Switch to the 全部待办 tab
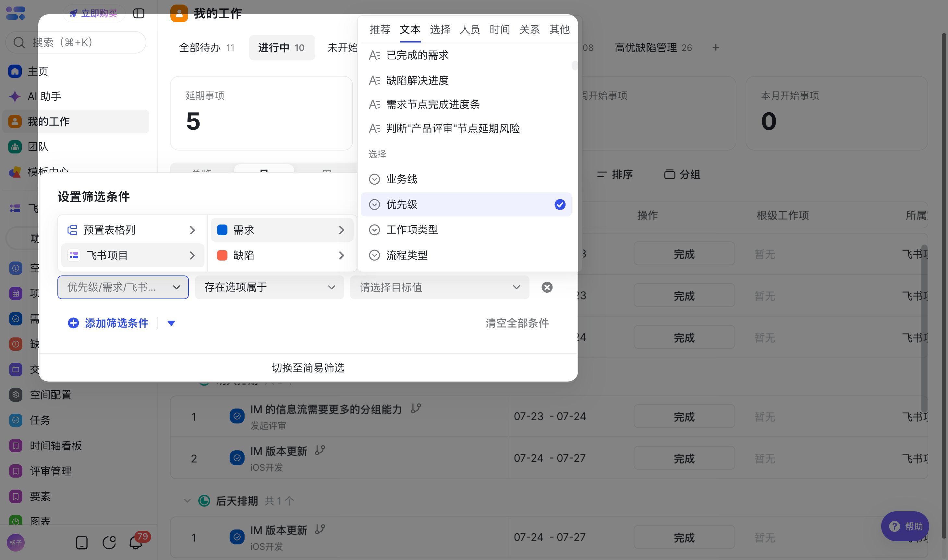948x560 pixels. click(206, 48)
